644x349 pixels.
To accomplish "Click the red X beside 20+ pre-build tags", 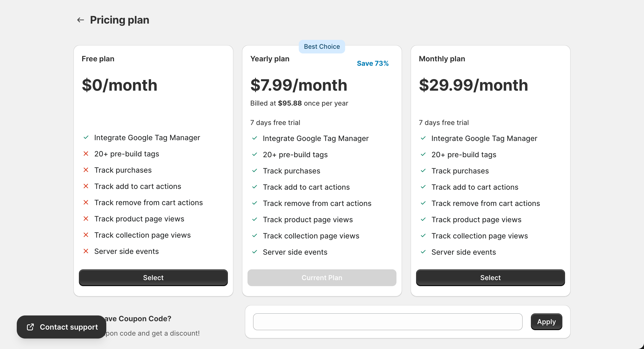I will tap(86, 154).
